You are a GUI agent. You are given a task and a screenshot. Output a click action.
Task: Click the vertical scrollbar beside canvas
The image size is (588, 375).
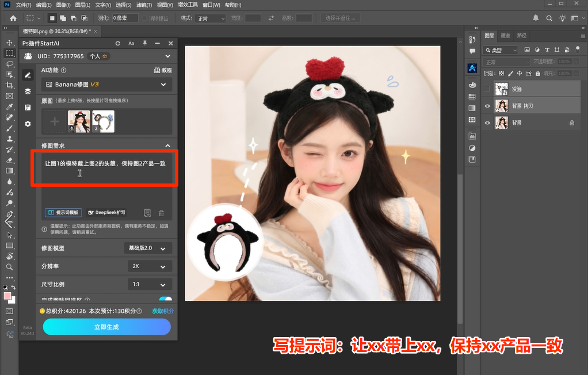[x=460, y=248]
